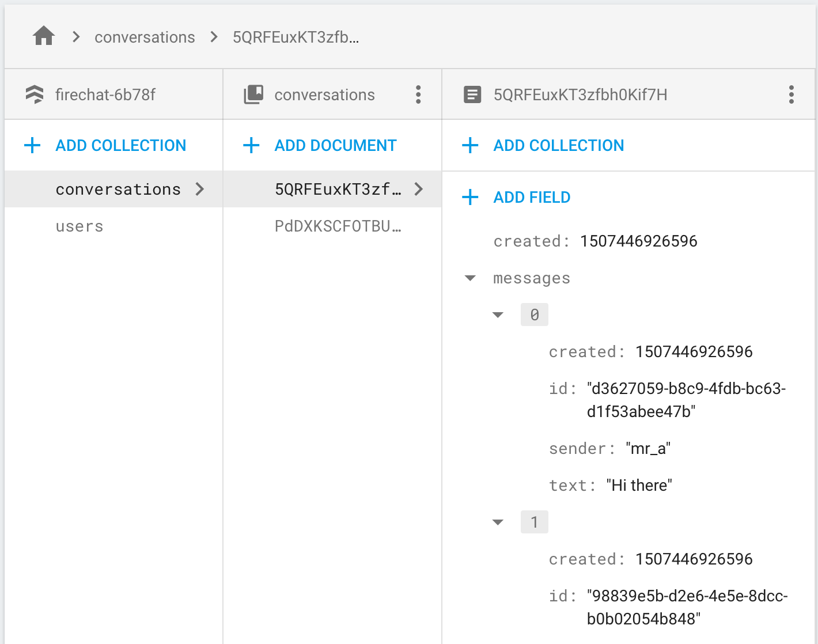Add a document to conversations
Image resolution: width=818 pixels, height=644 pixels.
335,145
